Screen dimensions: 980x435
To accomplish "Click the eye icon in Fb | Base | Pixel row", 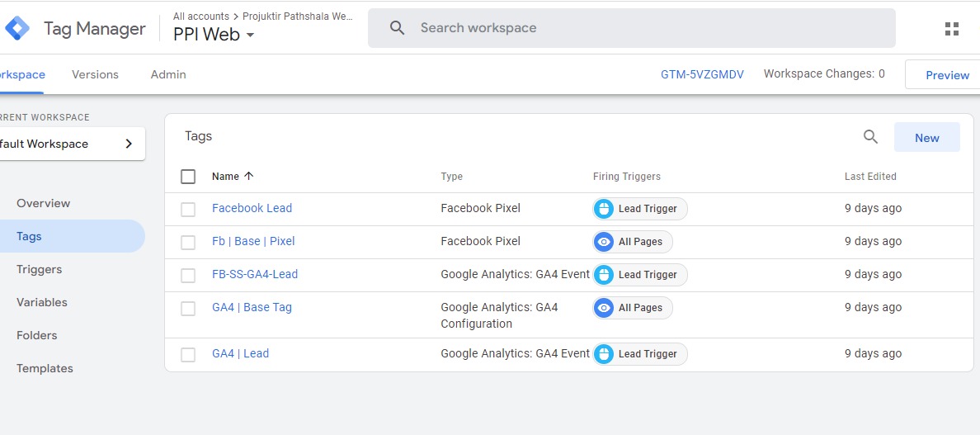I will pyautogui.click(x=604, y=242).
